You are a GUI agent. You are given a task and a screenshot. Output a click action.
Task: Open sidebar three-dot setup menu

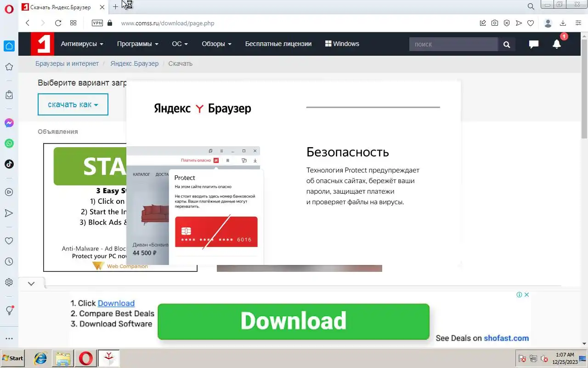9,339
